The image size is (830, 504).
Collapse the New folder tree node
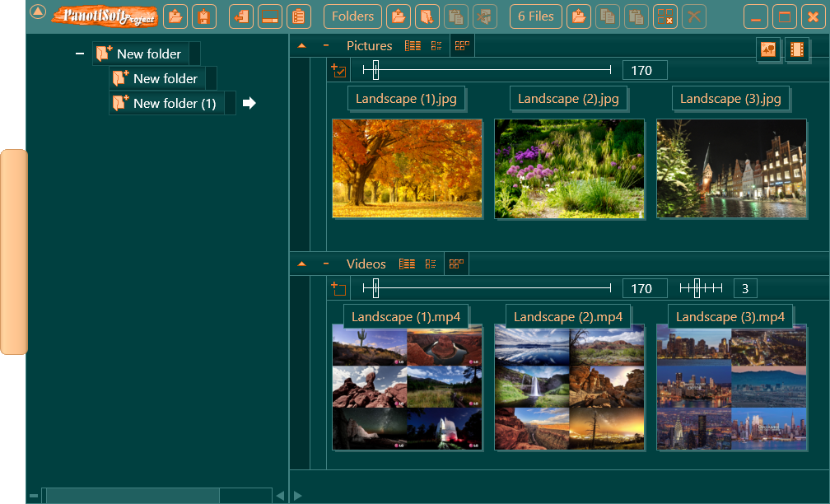click(79, 53)
